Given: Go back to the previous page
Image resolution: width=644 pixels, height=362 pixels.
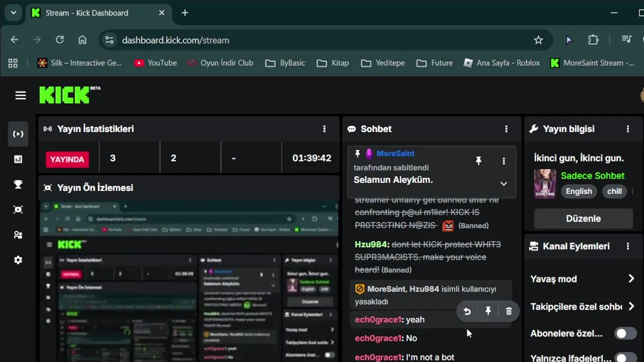Looking at the screenshot, I should click(14, 40).
